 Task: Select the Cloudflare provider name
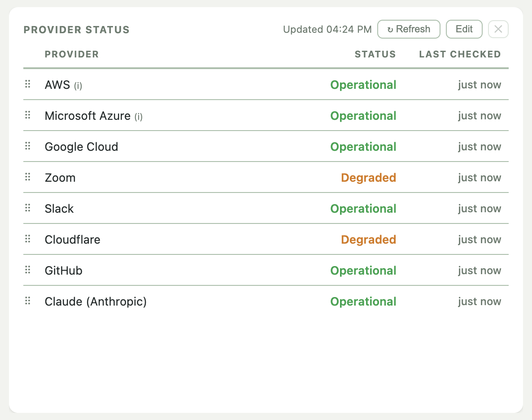pyautogui.click(x=73, y=239)
